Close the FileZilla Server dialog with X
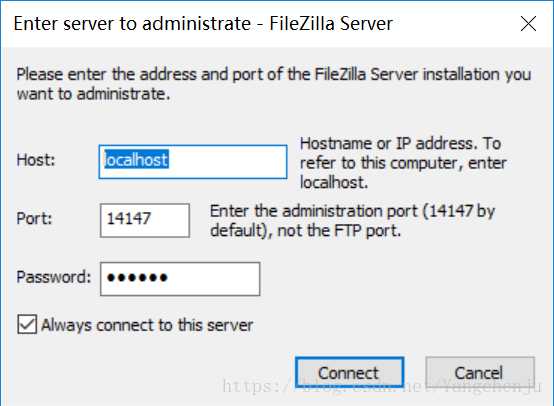Image resolution: width=554 pixels, height=406 pixels. 528,24
